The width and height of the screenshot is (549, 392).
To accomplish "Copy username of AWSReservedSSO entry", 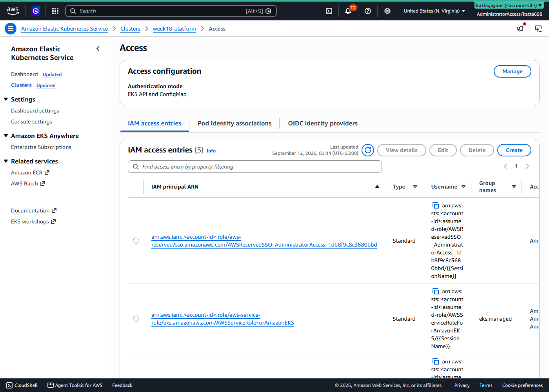I will pos(436,205).
